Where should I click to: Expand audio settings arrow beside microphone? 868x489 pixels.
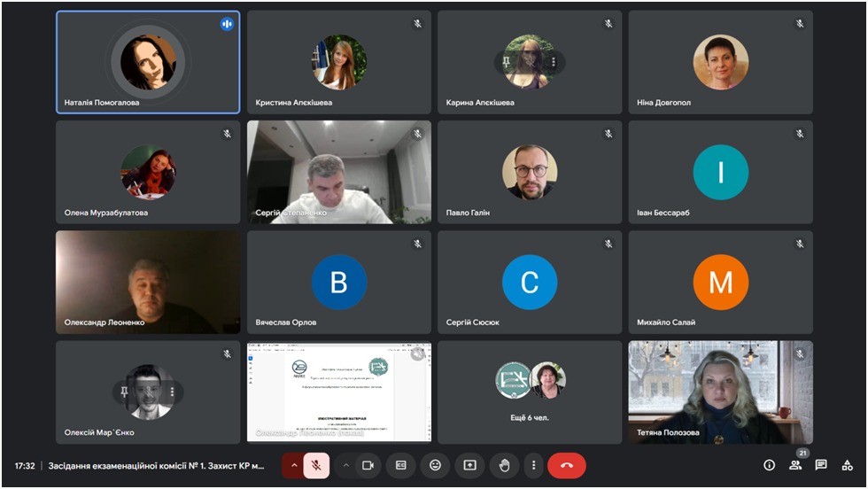[294, 465]
